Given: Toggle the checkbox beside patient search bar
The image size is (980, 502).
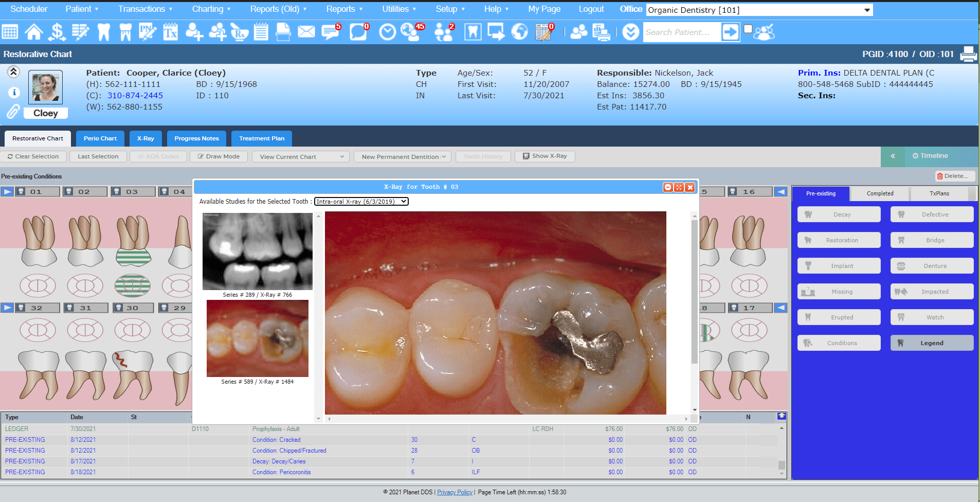Looking at the screenshot, I should [x=748, y=29].
